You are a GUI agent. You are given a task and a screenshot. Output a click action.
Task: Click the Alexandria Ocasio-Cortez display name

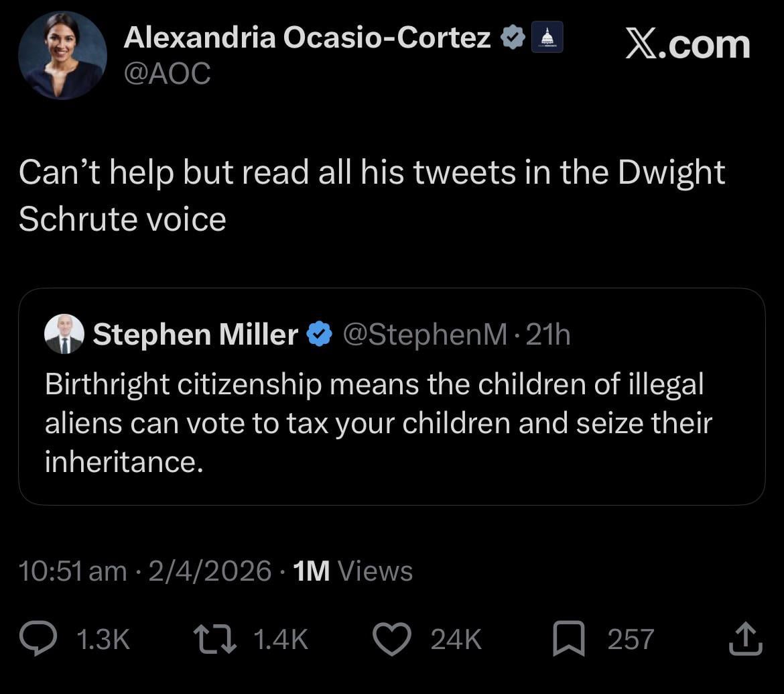point(307,39)
